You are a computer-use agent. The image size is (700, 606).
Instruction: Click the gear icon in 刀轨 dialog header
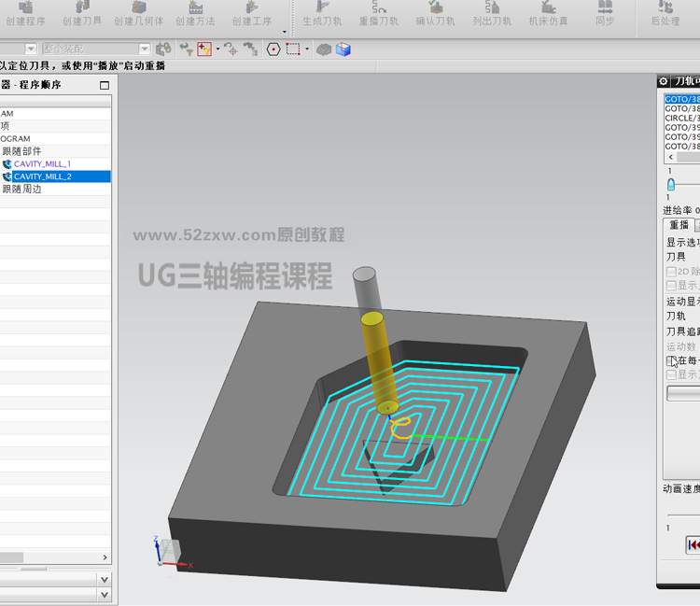664,81
